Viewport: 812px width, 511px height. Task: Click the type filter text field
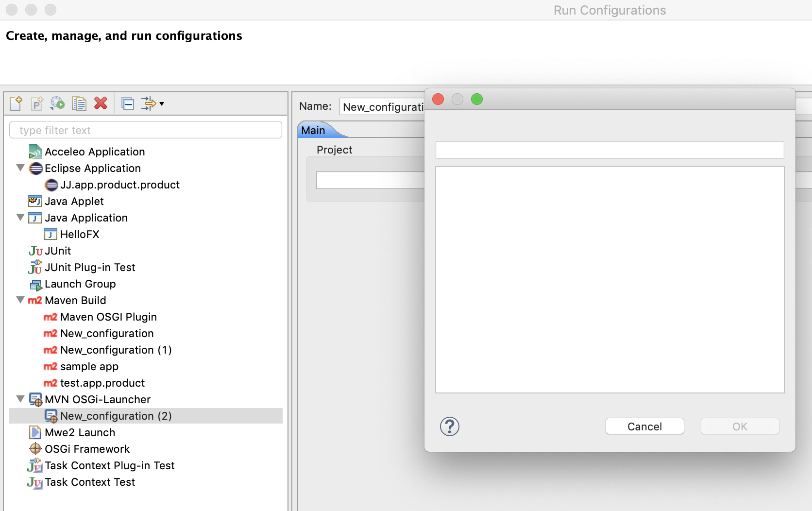146,130
